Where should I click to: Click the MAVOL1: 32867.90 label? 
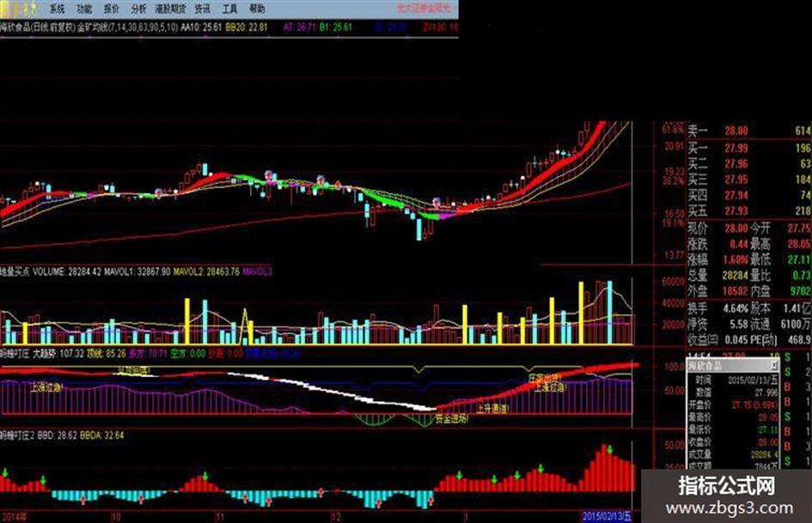pos(137,271)
